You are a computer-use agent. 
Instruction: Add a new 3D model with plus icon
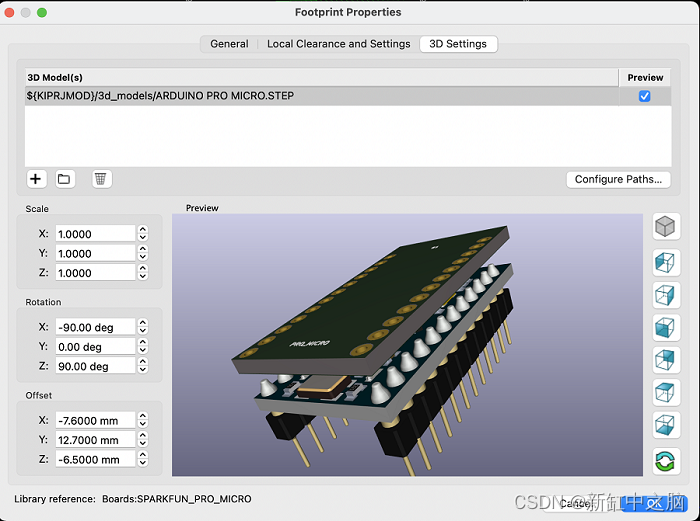pyautogui.click(x=36, y=179)
